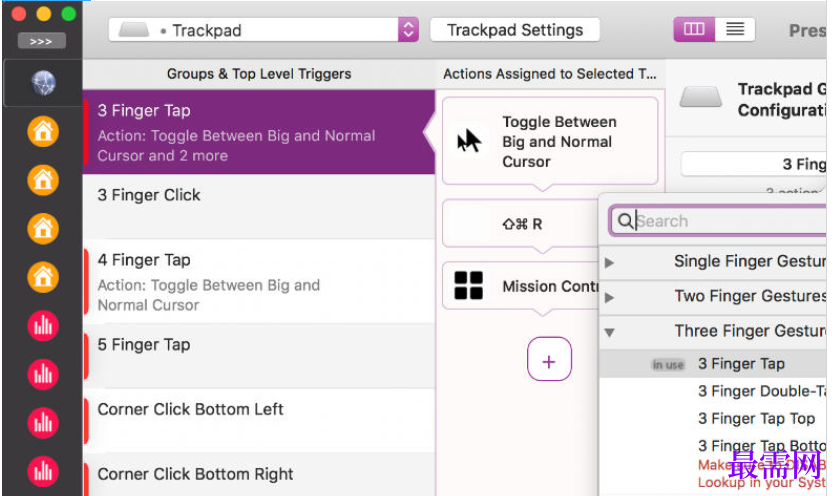Choose the 3 Finger Double-Tap gesture
The height and width of the screenshot is (496, 840).
pos(762,391)
